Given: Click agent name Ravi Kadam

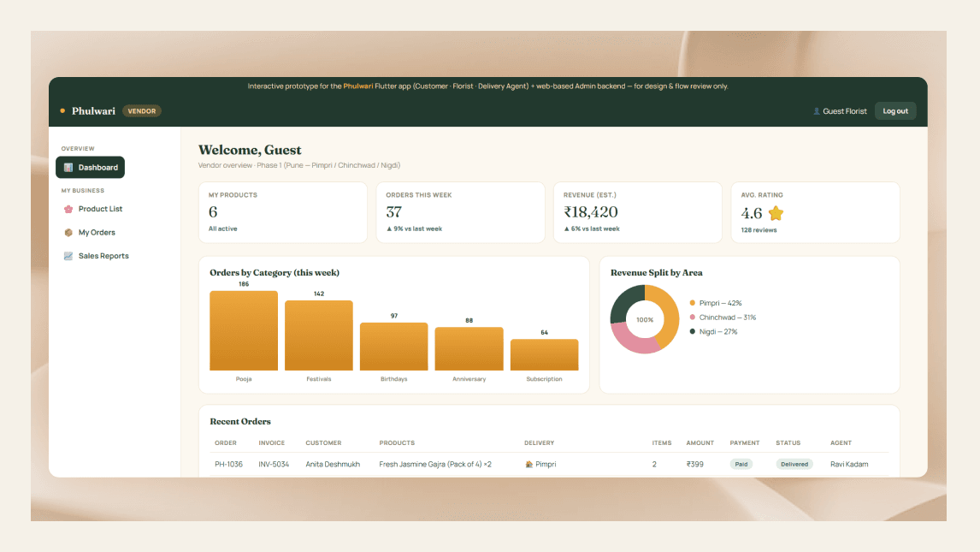Looking at the screenshot, I should (849, 465).
